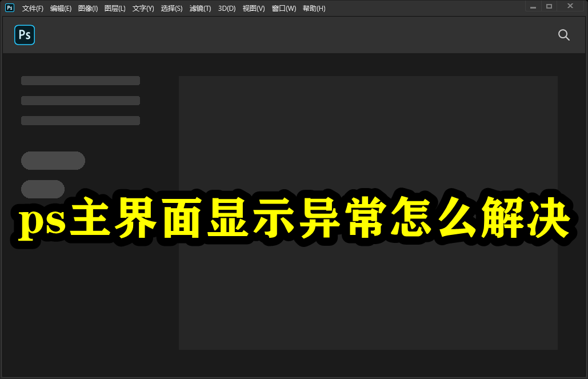588x379 pixels.
Task: Click the large Ps home logo
Action: (x=25, y=35)
